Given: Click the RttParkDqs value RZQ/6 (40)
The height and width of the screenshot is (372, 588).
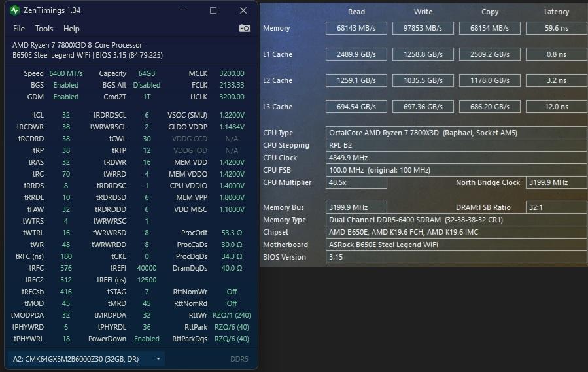Looking at the screenshot, I should (232, 339).
